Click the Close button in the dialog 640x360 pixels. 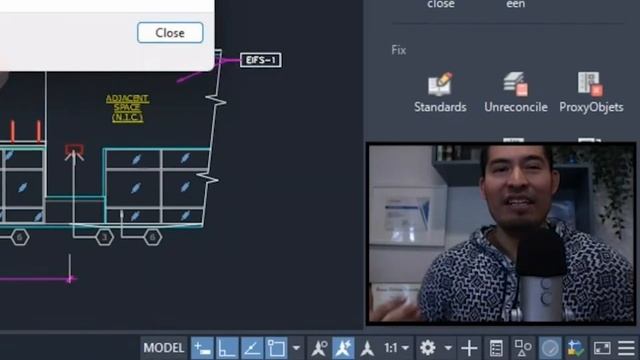point(170,33)
